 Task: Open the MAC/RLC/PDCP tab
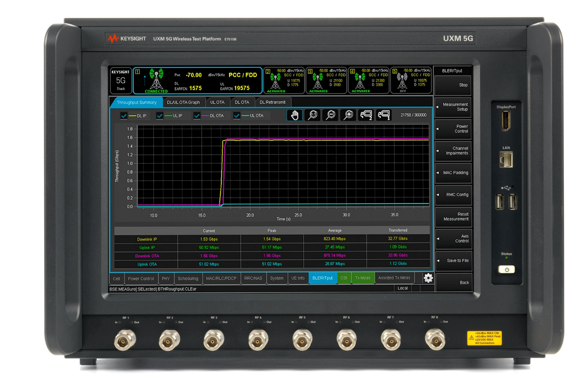pos(221,278)
